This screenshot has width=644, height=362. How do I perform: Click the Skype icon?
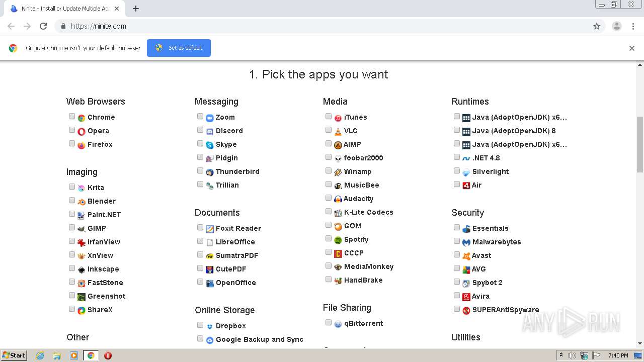[x=210, y=145]
